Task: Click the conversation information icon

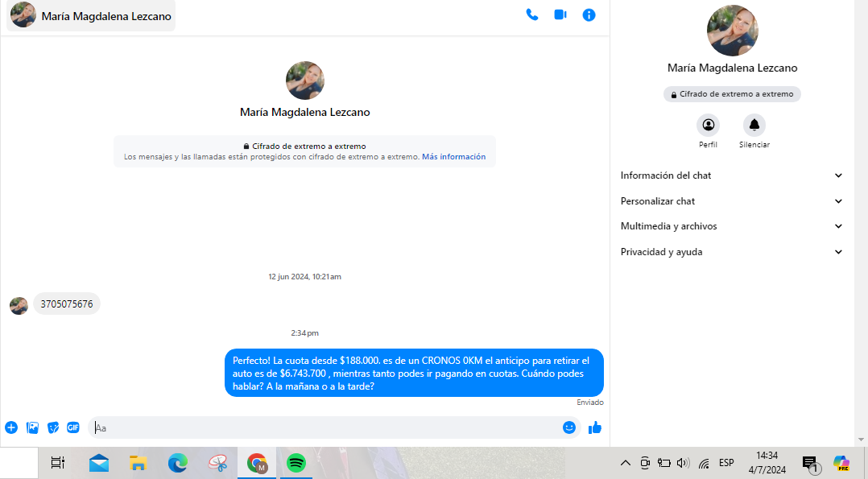Action: (x=589, y=14)
